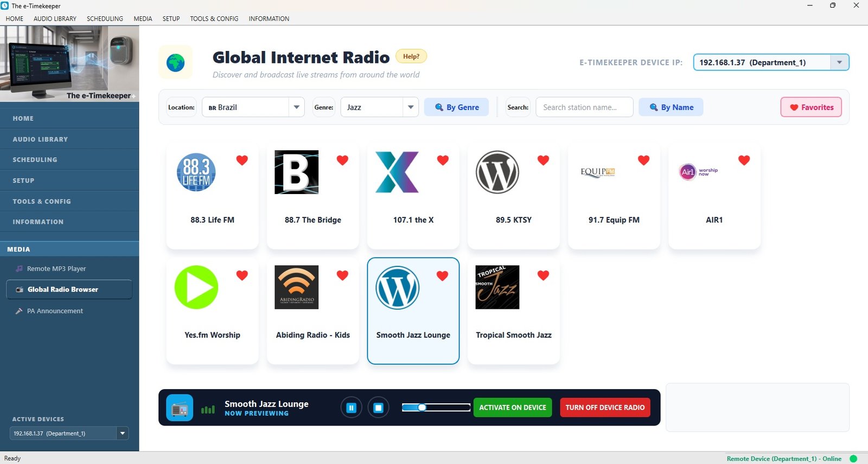Open Scheduling in the sidebar

(69, 160)
